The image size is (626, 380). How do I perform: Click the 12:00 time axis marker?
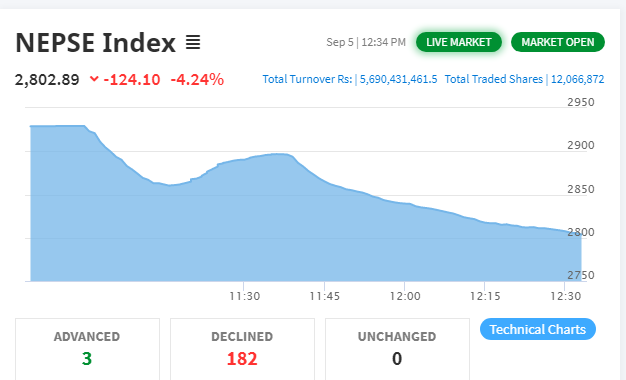pos(405,296)
